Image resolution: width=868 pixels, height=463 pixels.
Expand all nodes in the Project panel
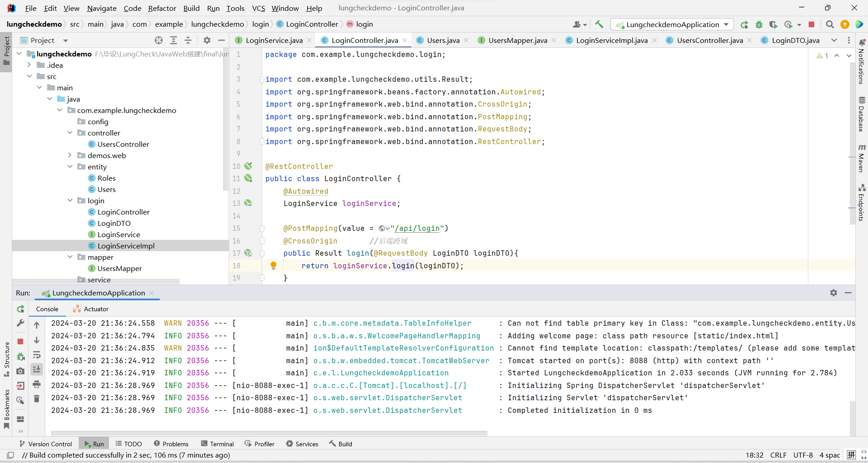click(174, 40)
